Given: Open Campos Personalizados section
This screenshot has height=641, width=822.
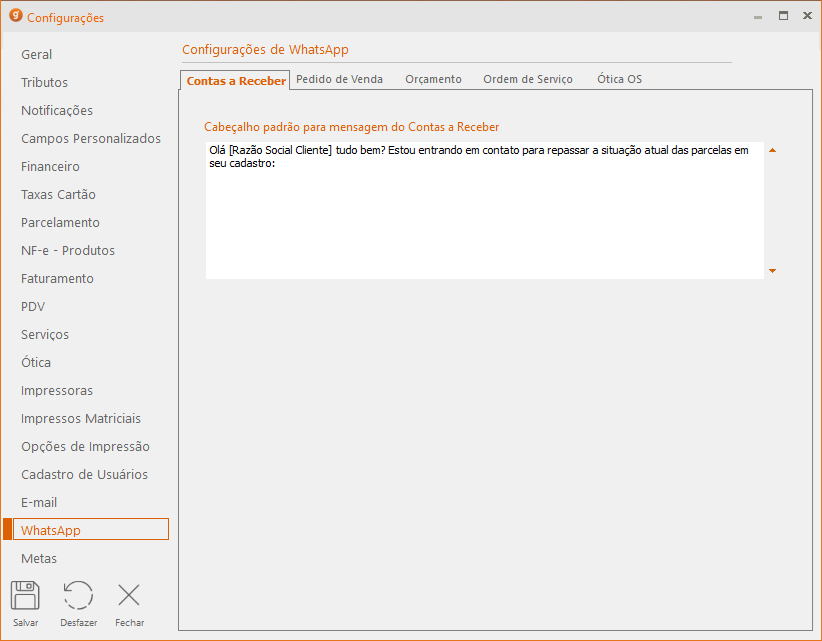Looking at the screenshot, I should pos(91,138).
